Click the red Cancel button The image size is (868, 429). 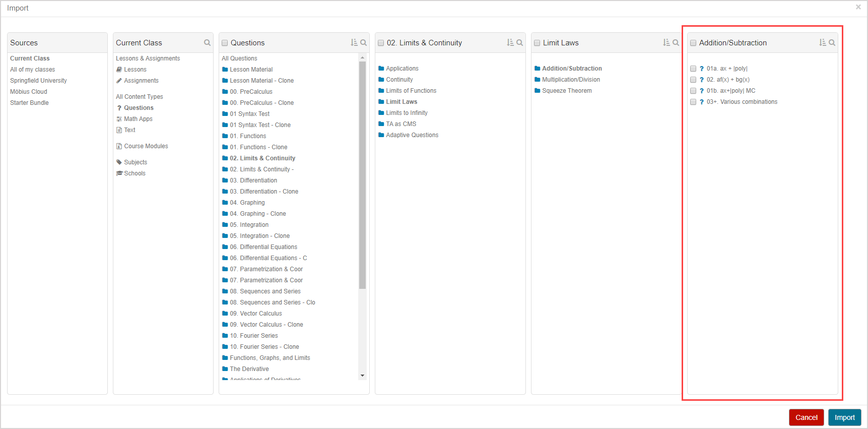806,417
